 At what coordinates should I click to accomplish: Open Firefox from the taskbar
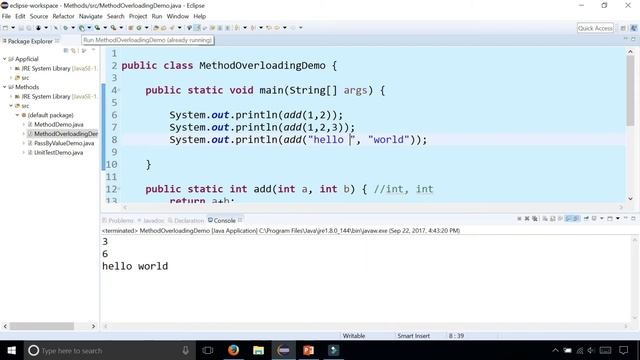point(233,350)
